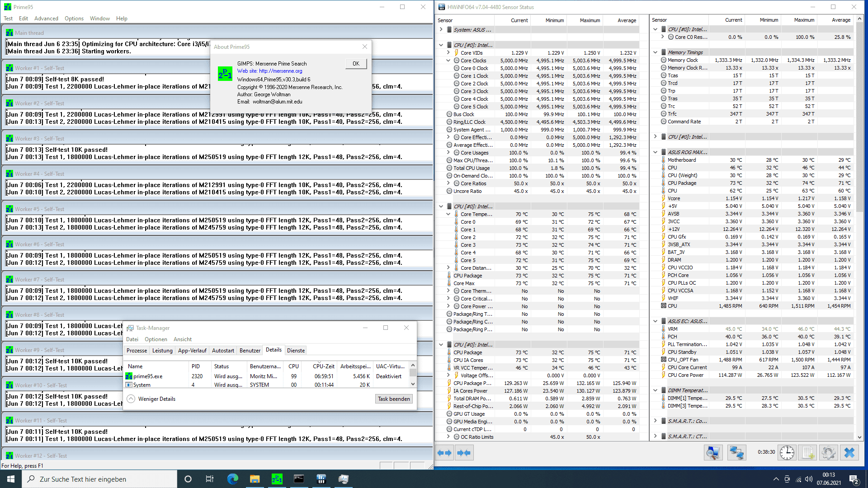
Task: Expand the S.M.A.R.T.: Co... group
Action: click(656, 421)
